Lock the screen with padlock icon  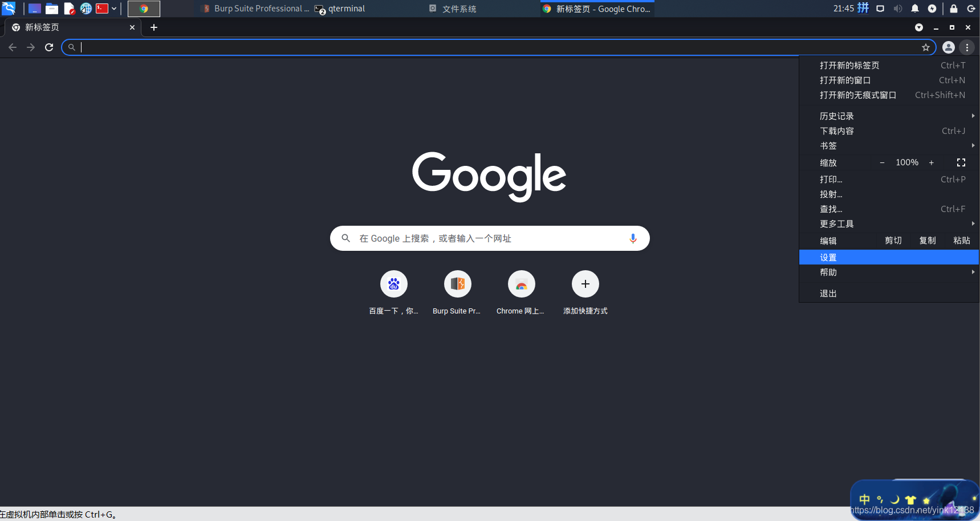[x=954, y=9]
